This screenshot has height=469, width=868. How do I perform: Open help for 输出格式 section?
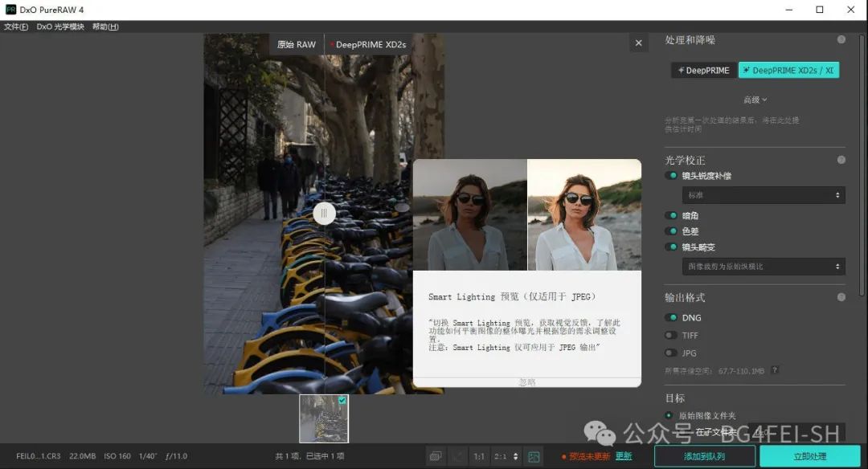(841, 297)
